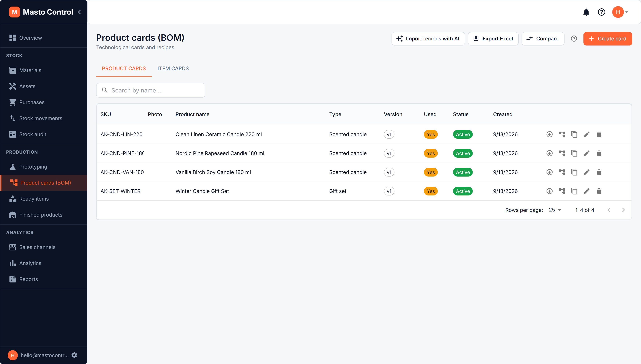
Task: Click Create card button
Action: (608, 39)
